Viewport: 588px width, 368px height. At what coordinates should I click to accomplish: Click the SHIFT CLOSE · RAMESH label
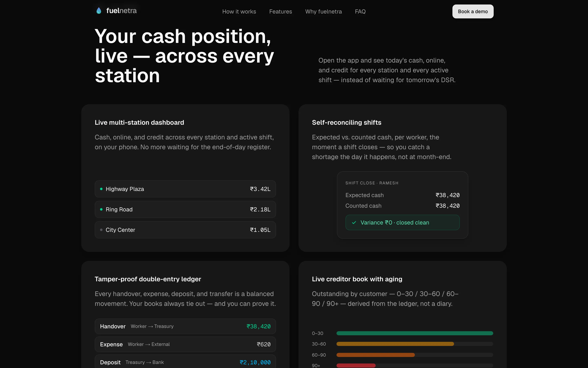(372, 183)
